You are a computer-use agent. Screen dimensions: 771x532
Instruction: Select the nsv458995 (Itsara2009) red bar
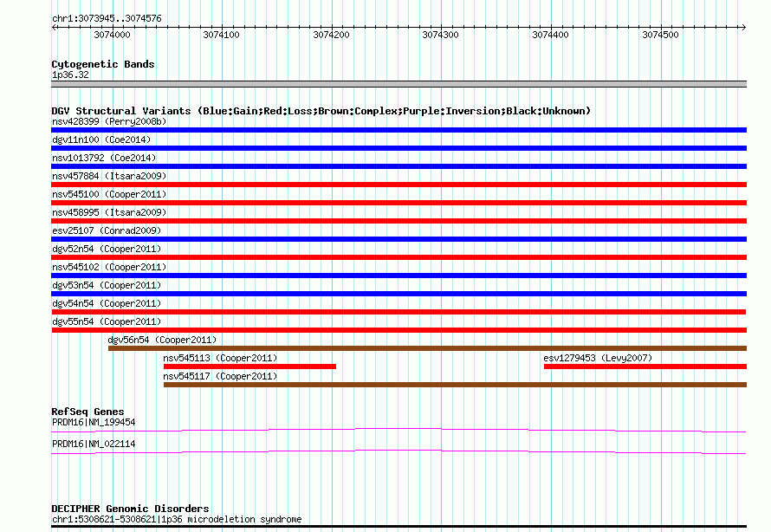tap(398, 221)
